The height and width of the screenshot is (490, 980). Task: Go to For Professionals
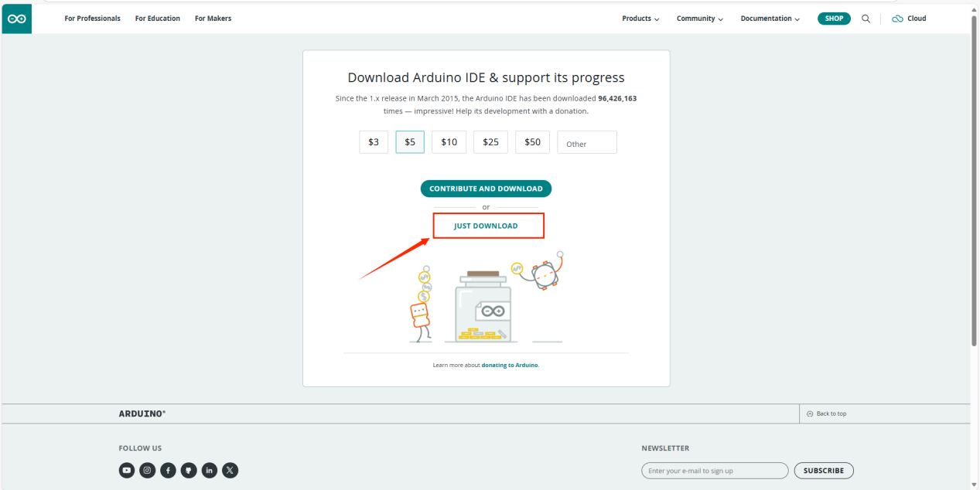coord(93,19)
